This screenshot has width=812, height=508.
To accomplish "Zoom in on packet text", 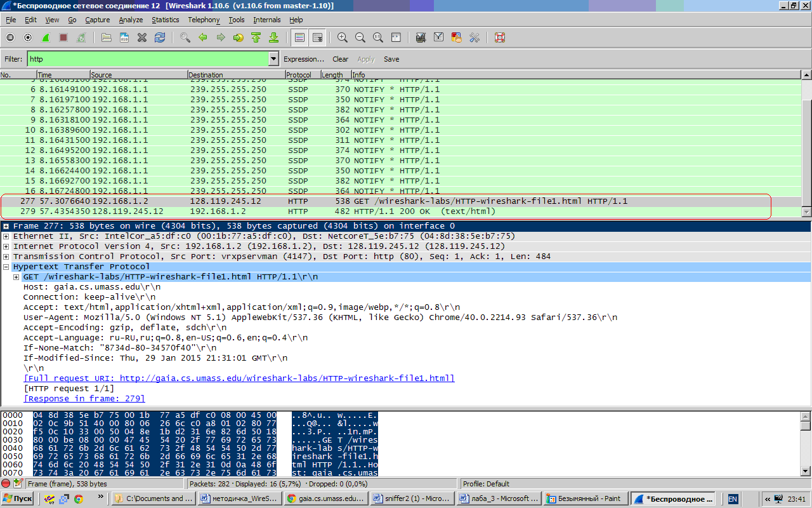I will click(x=343, y=37).
